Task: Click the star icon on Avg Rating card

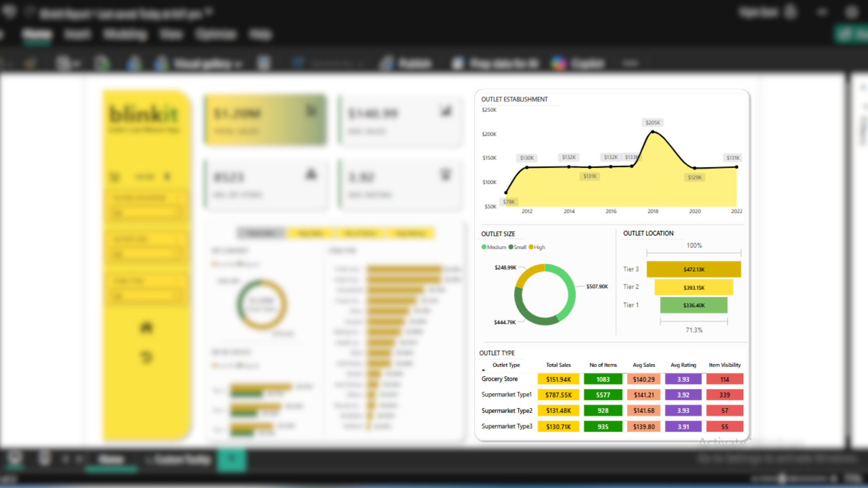Action: pos(445,174)
